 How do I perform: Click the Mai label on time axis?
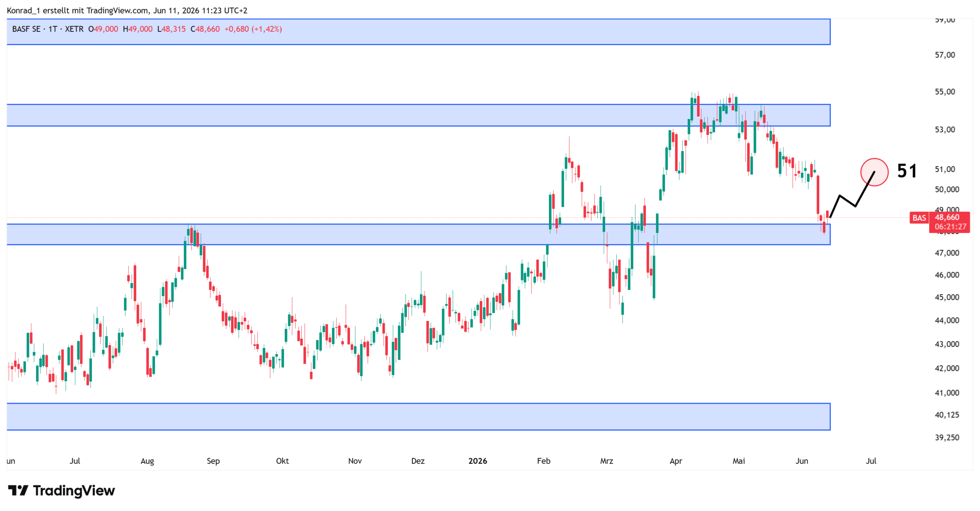point(738,461)
